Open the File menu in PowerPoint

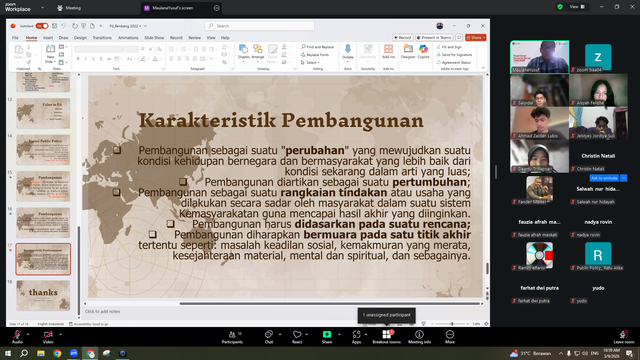tap(15, 38)
